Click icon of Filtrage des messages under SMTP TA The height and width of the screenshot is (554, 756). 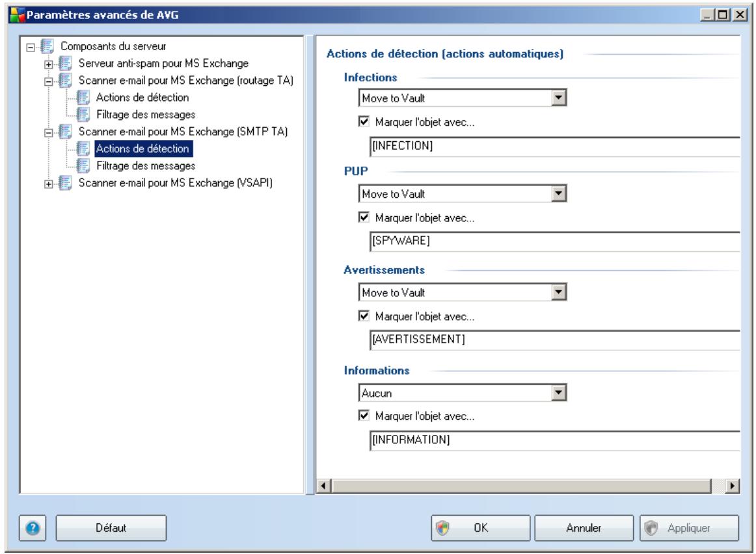[x=83, y=165]
